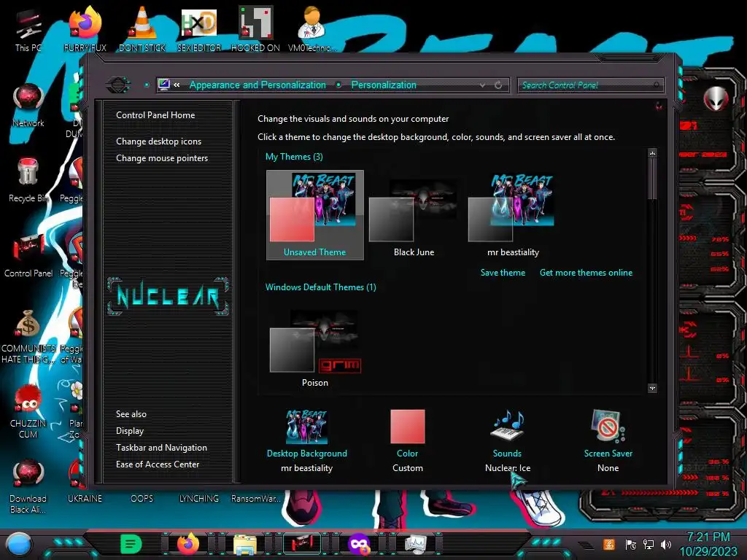Click the Control Panel taskbar button
The height and width of the screenshot is (560, 747).
pos(301,544)
